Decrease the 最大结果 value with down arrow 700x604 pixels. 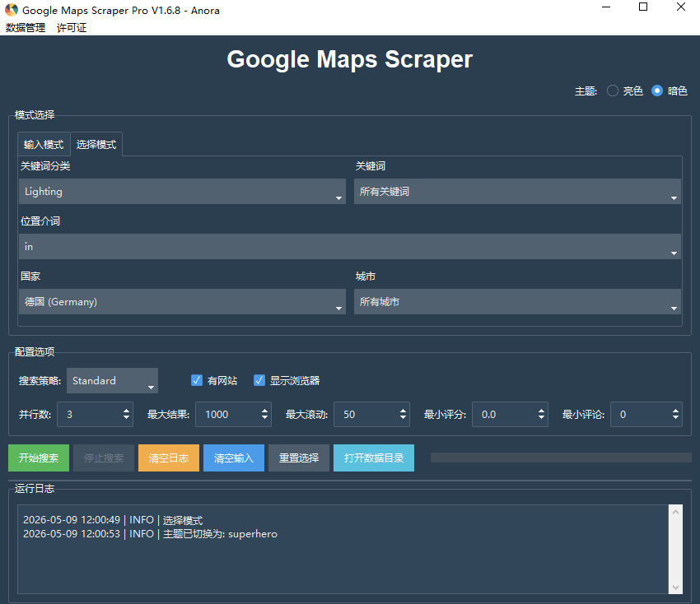264,417
